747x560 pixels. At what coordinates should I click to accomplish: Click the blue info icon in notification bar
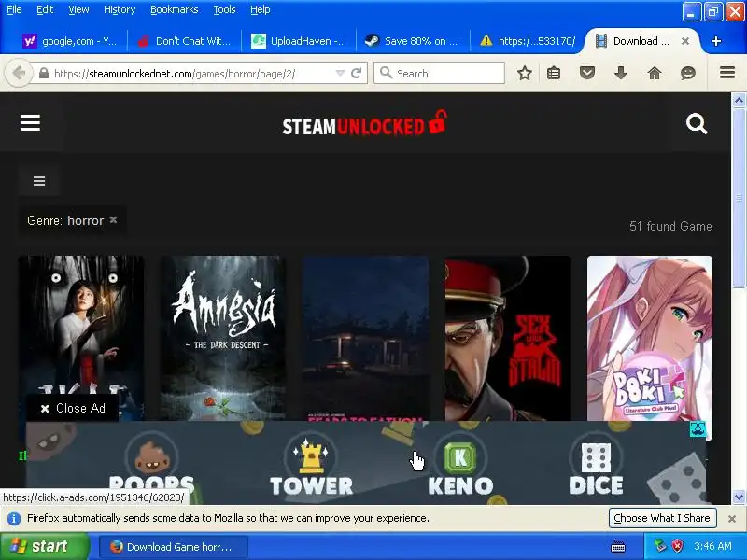point(14,519)
